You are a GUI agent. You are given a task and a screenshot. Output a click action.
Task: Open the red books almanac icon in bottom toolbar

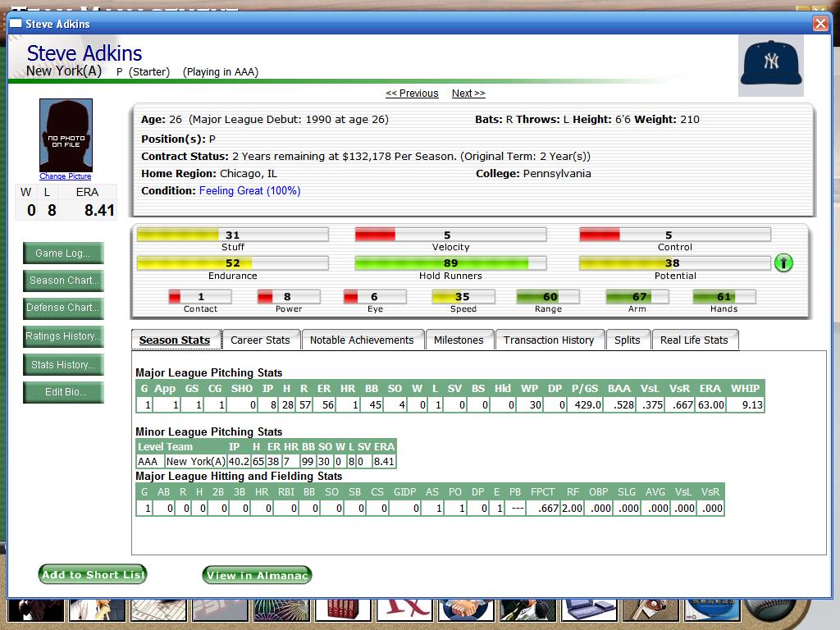click(343, 610)
